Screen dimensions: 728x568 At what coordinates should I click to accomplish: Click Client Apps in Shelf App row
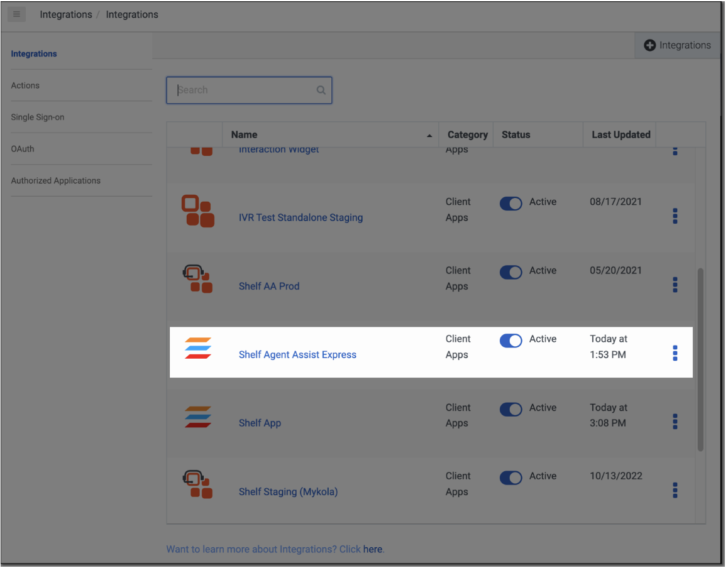point(458,415)
